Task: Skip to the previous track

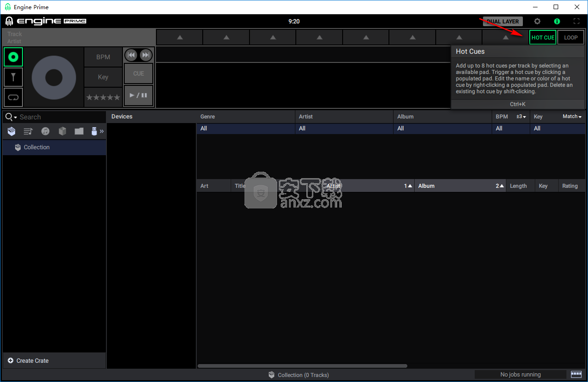Action: click(x=132, y=55)
